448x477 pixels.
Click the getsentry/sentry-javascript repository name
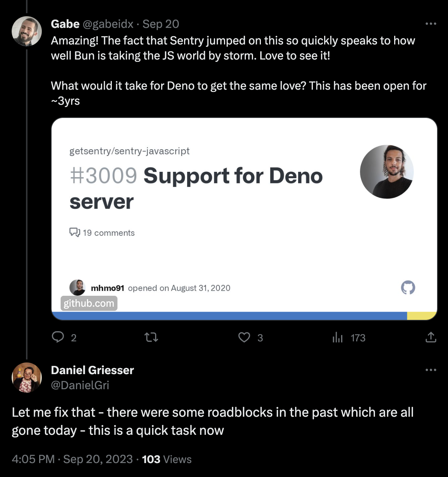click(130, 151)
